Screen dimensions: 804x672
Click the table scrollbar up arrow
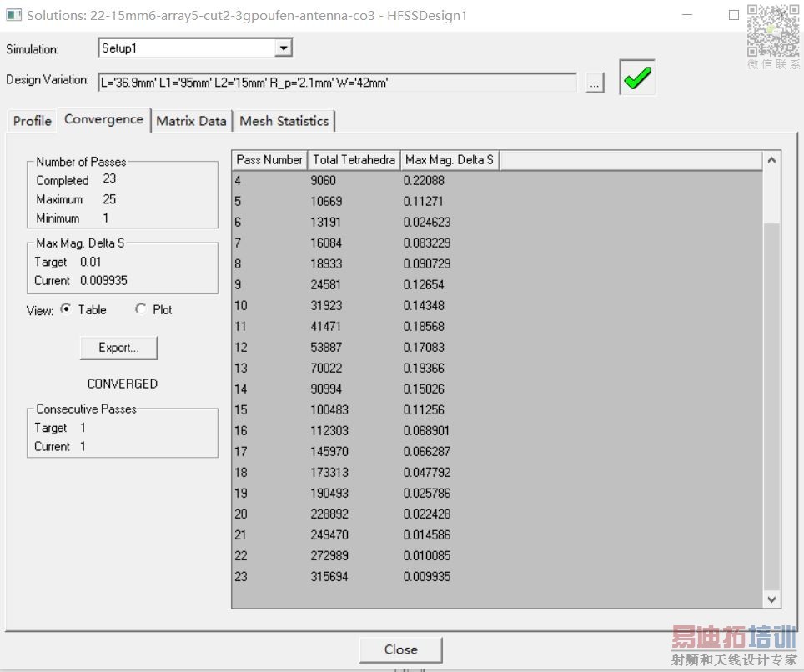pyautogui.click(x=771, y=160)
